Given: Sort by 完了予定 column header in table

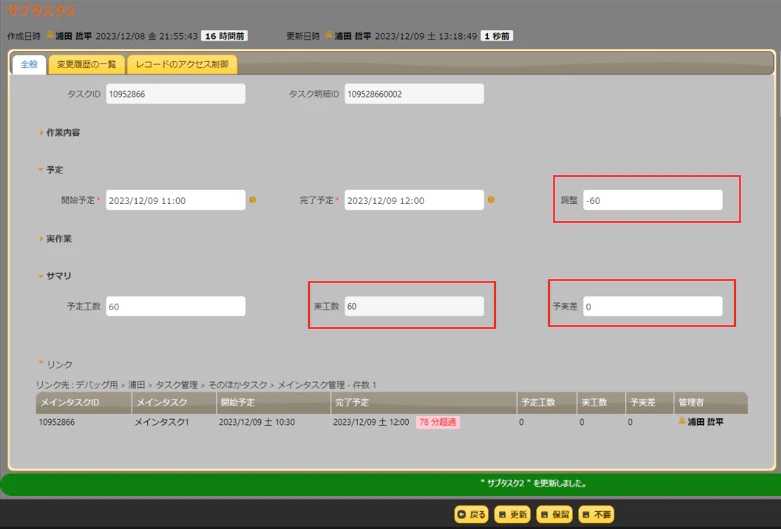Looking at the screenshot, I should [x=423, y=402].
